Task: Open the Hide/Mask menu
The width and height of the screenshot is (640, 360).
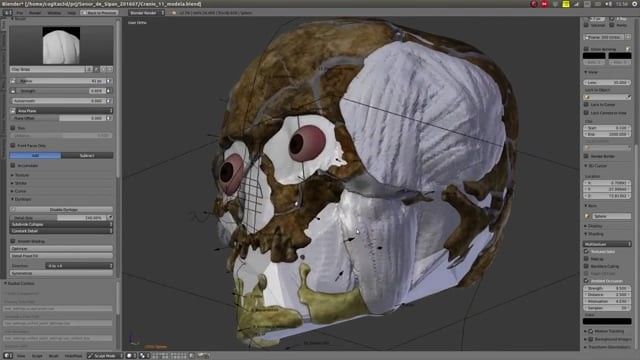Action: pyautogui.click(x=73, y=356)
